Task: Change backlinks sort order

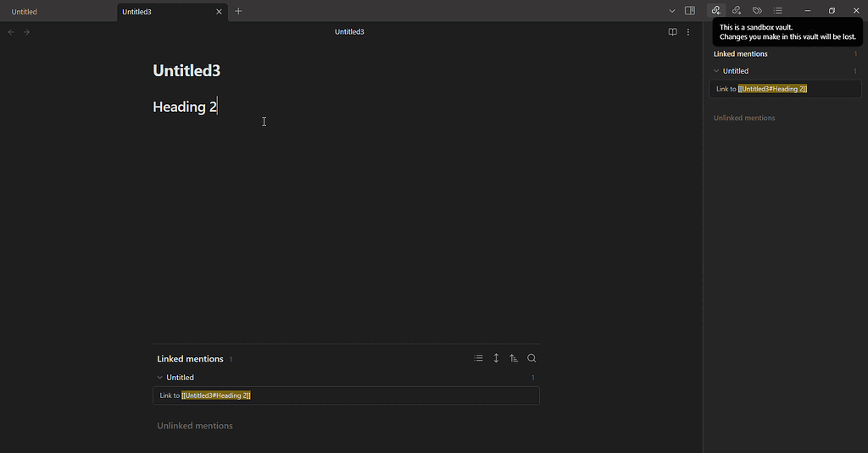Action: tap(514, 358)
